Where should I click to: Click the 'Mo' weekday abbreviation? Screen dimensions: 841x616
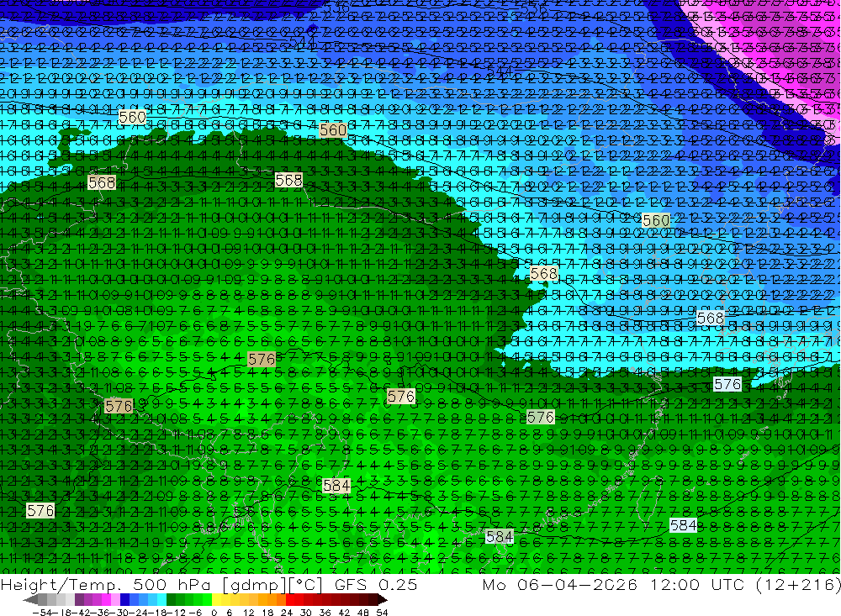495,584
